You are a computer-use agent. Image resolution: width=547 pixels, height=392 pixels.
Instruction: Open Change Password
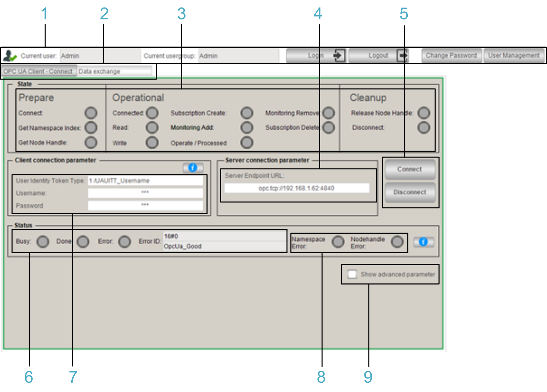451,55
